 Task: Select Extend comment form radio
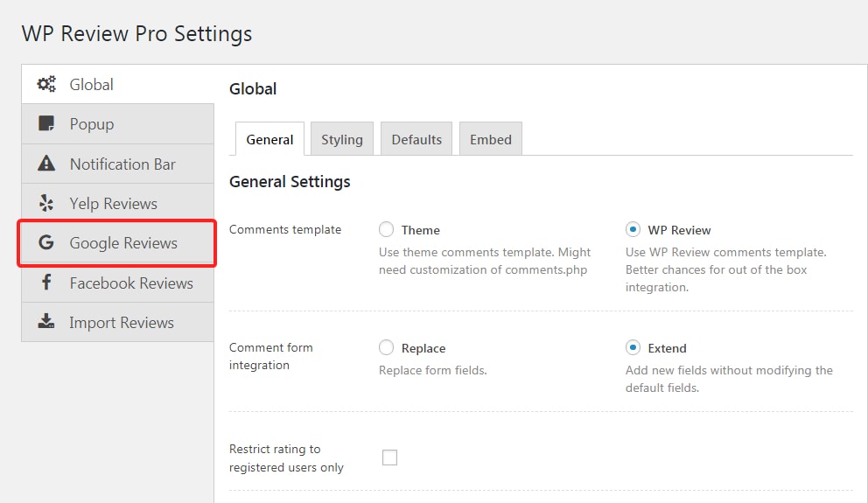[x=633, y=347]
